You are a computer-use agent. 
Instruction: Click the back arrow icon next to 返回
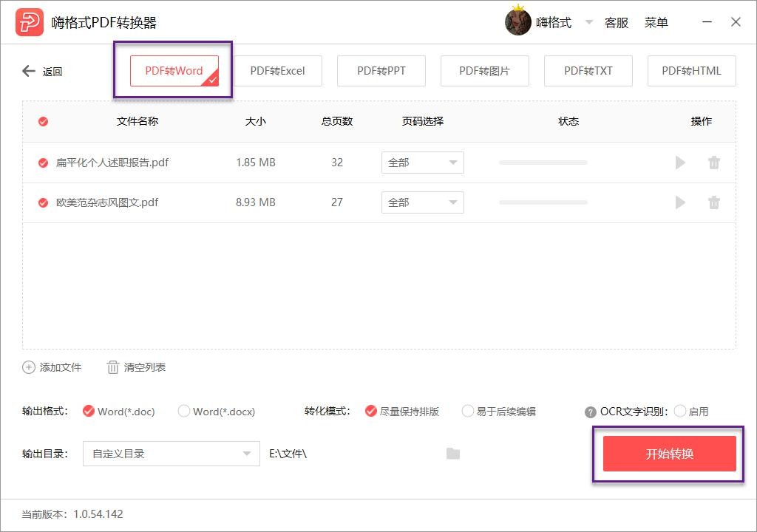pos(29,71)
